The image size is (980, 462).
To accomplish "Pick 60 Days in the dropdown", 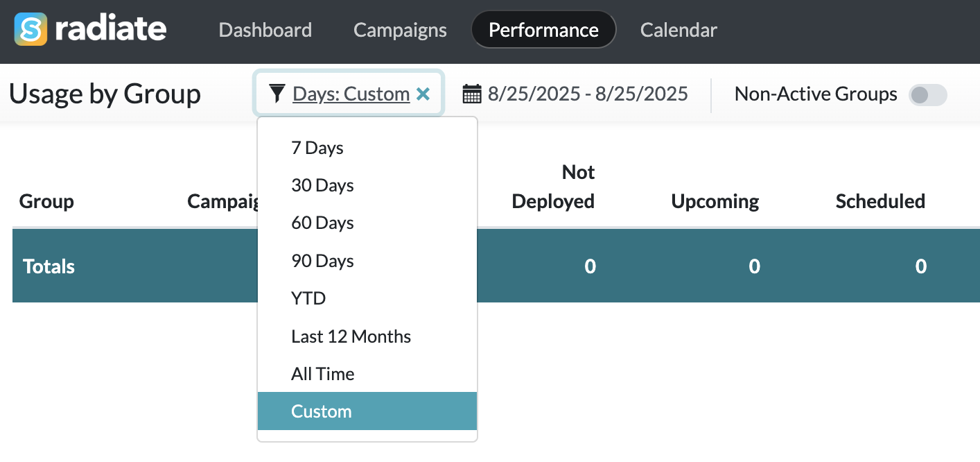I will click(322, 223).
